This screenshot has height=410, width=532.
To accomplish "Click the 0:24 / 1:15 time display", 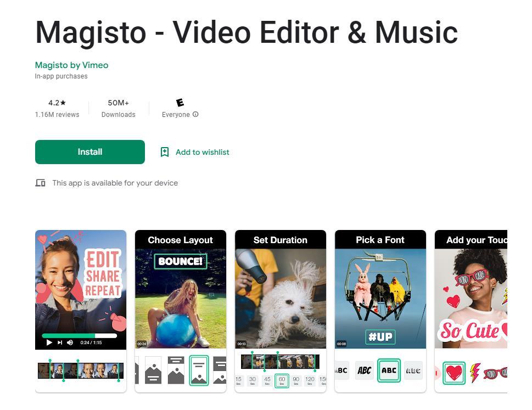I will (91, 342).
